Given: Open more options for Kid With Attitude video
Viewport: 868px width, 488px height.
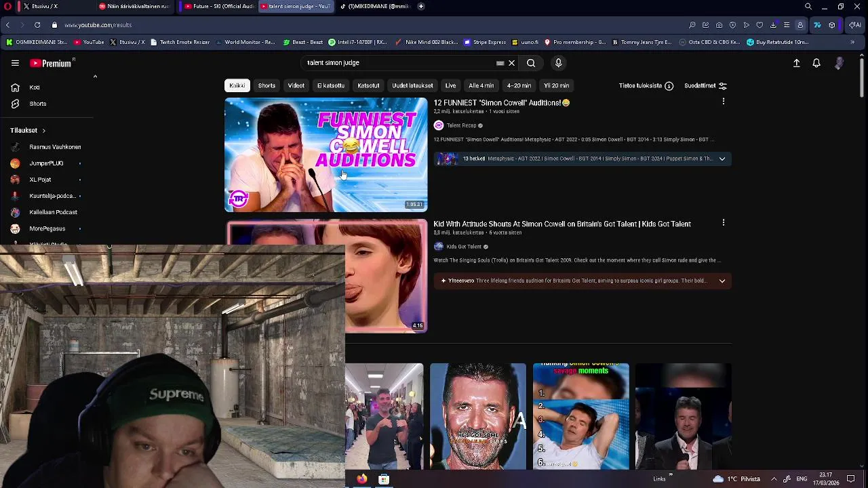Looking at the screenshot, I should (724, 222).
